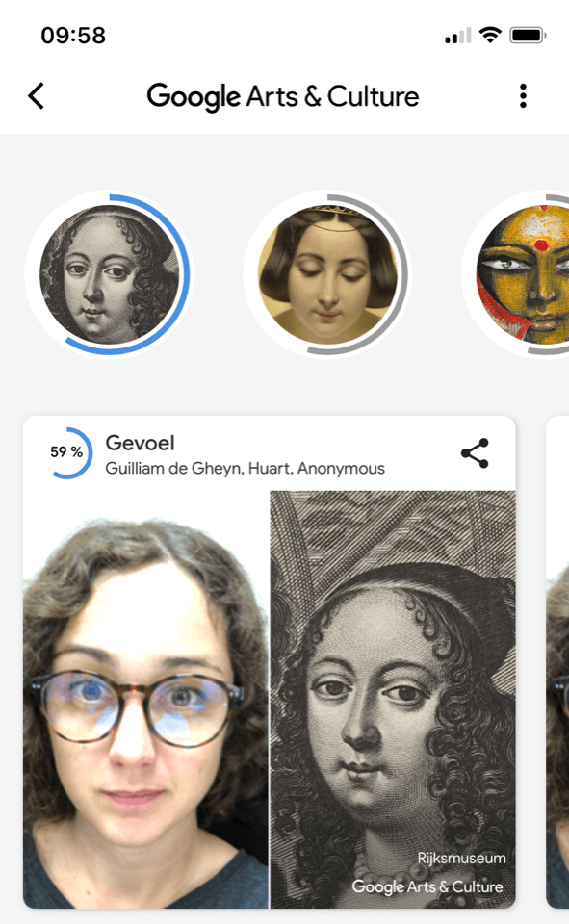The height and width of the screenshot is (924, 569).
Task: Tap the 09:58 clock
Action: [x=73, y=36]
